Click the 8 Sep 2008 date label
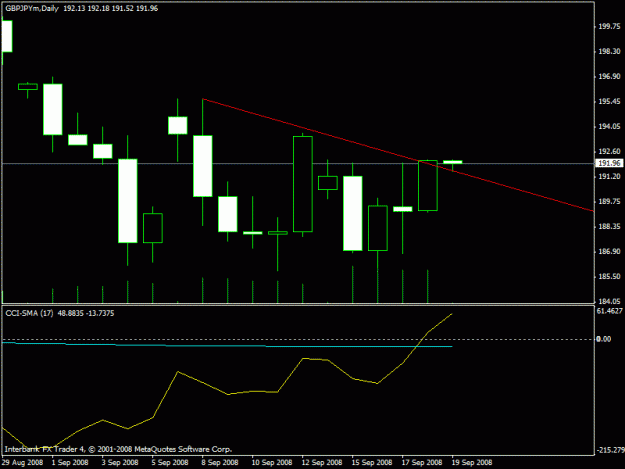 click(220, 462)
